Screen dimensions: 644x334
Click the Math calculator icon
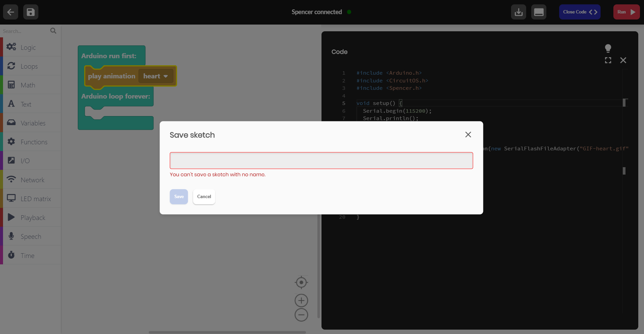(x=11, y=84)
